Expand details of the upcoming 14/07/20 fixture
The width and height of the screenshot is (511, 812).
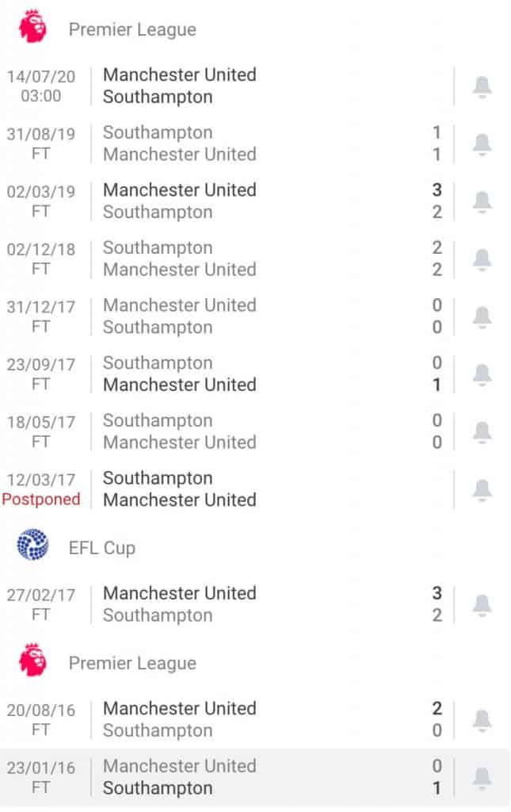[x=238, y=86]
